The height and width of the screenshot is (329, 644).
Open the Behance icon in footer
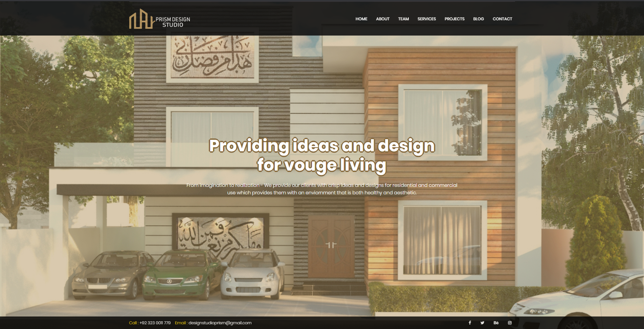496,323
